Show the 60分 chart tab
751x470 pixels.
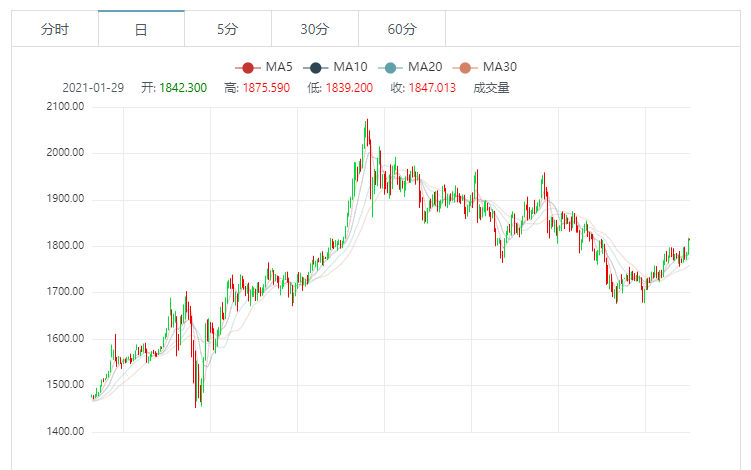pyautogui.click(x=402, y=29)
